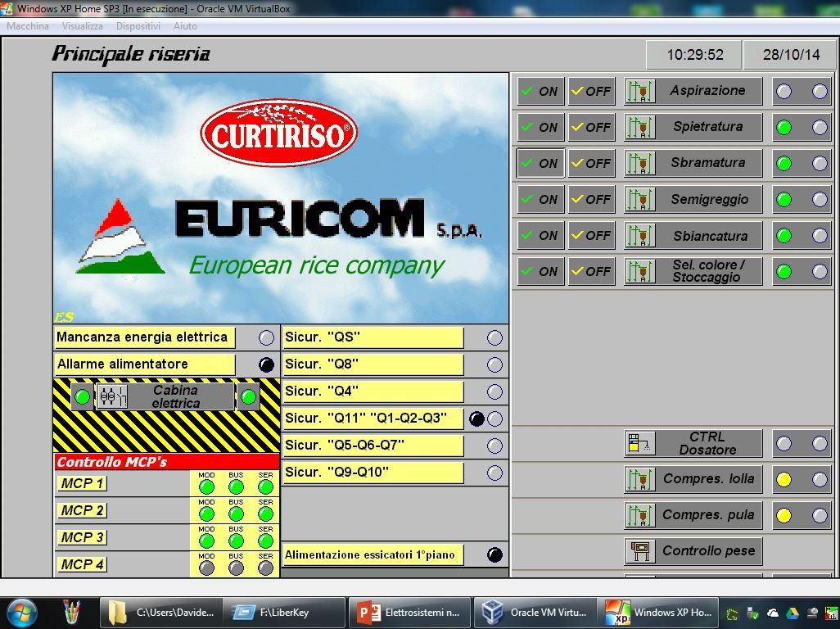Open the Semigreggio plant section icon
This screenshot has width=840, height=629.
[639, 199]
